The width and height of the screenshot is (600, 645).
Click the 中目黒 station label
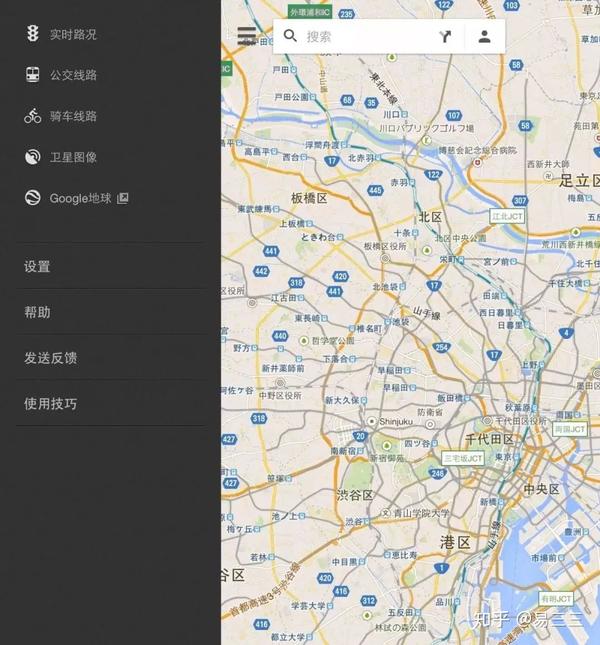(345, 561)
